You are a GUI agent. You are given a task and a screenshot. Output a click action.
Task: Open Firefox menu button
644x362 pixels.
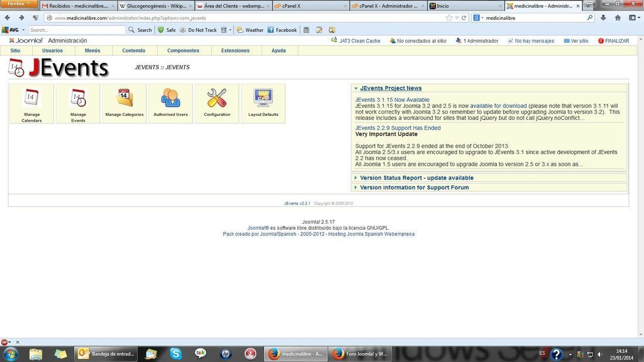pyautogui.click(x=19, y=4)
